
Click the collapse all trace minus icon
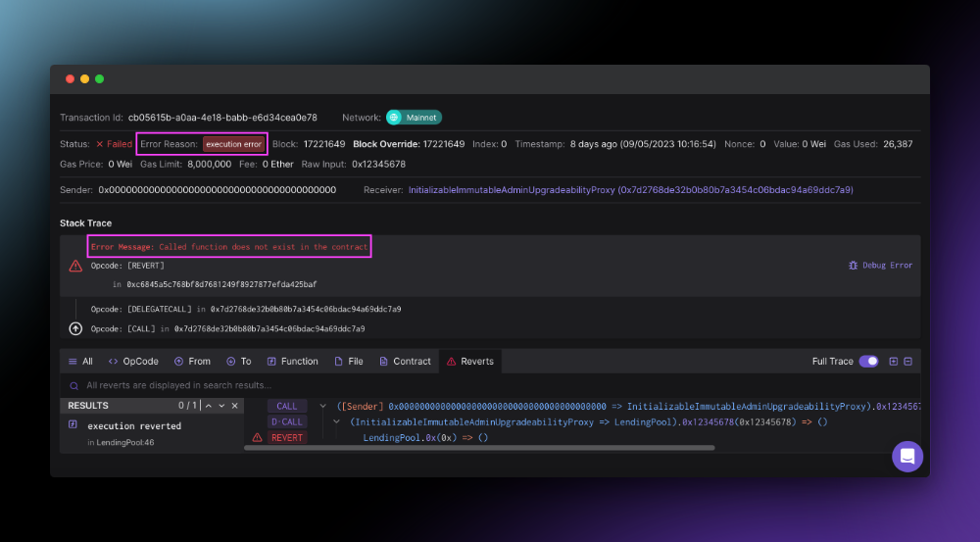[x=907, y=362]
